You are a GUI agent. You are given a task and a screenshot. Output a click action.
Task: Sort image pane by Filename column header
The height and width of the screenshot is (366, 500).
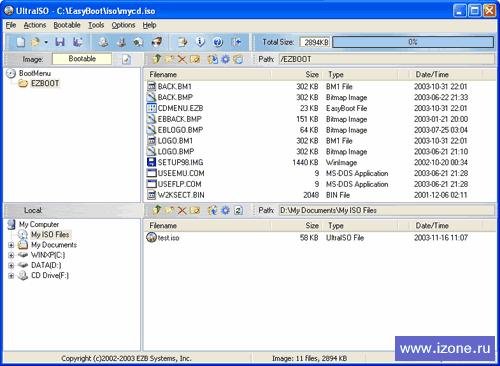pos(207,75)
